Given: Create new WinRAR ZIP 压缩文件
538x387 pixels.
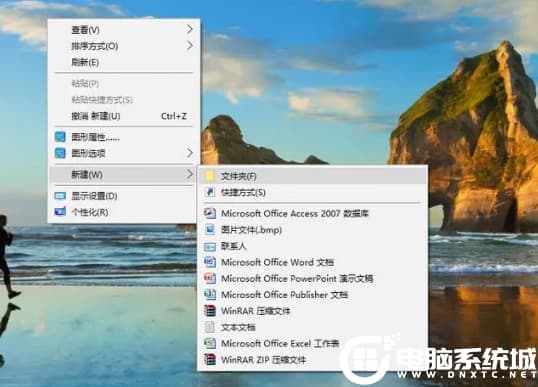Looking at the screenshot, I should 313,360.
